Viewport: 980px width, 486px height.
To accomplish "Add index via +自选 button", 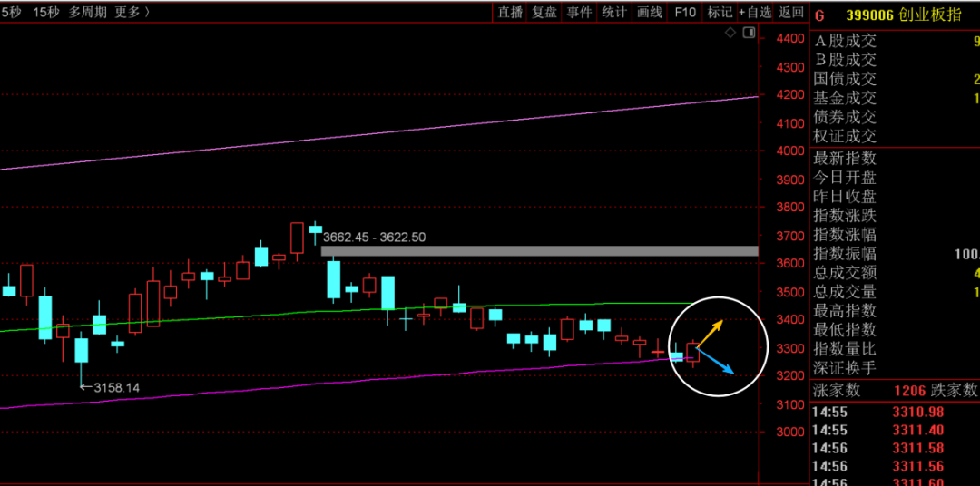I will 755,12.
